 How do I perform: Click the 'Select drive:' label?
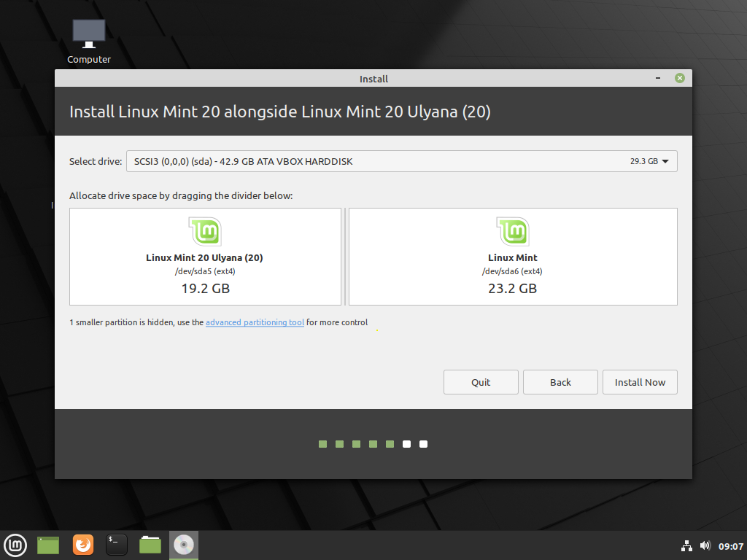tap(96, 161)
